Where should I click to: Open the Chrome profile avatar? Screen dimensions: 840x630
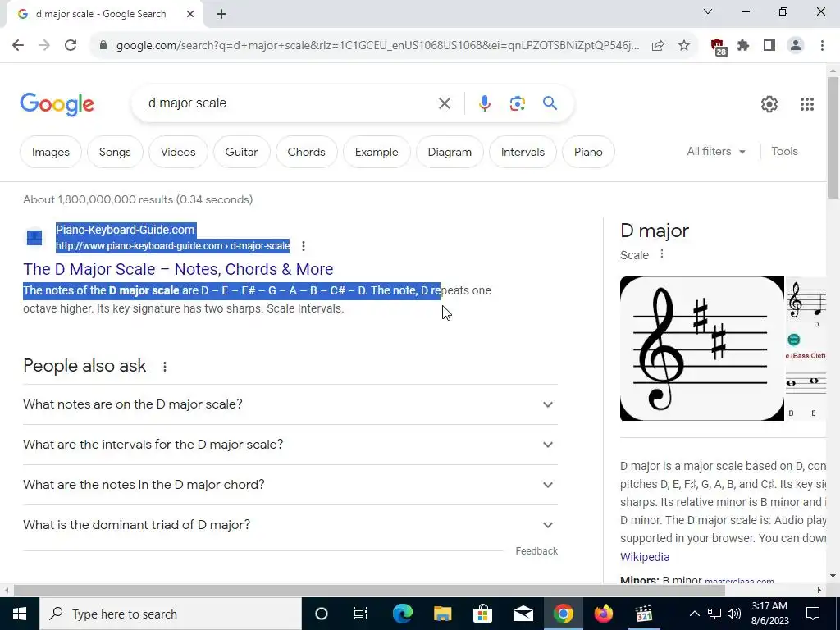tap(796, 46)
